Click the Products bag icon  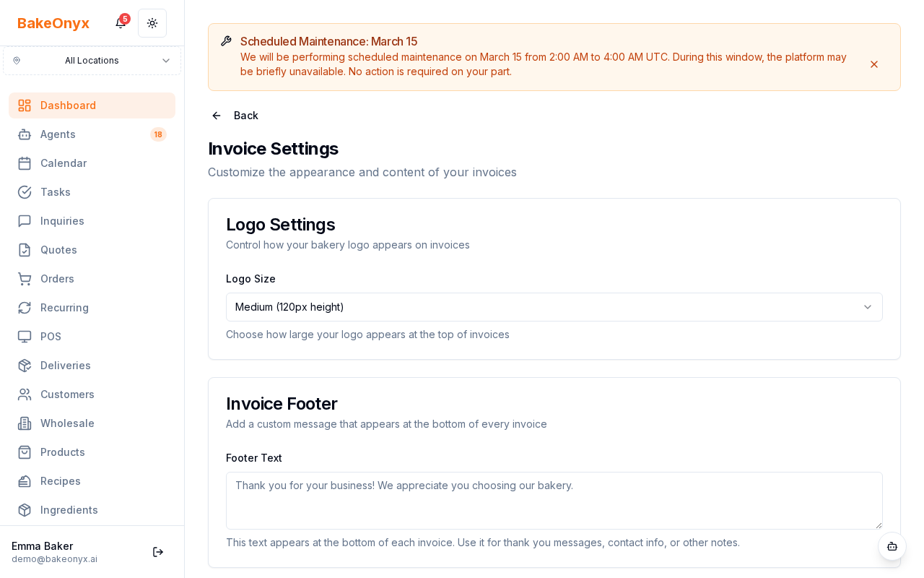[25, 452]
